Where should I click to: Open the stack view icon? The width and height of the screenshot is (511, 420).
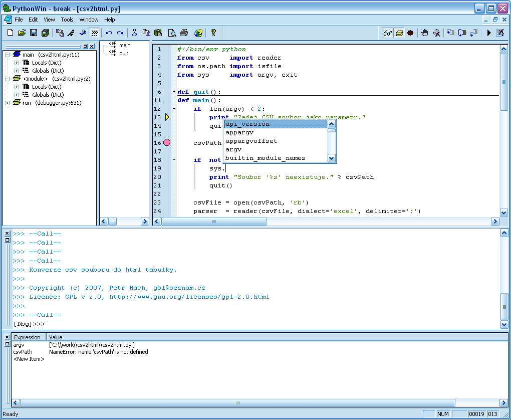tap(399, 32)
